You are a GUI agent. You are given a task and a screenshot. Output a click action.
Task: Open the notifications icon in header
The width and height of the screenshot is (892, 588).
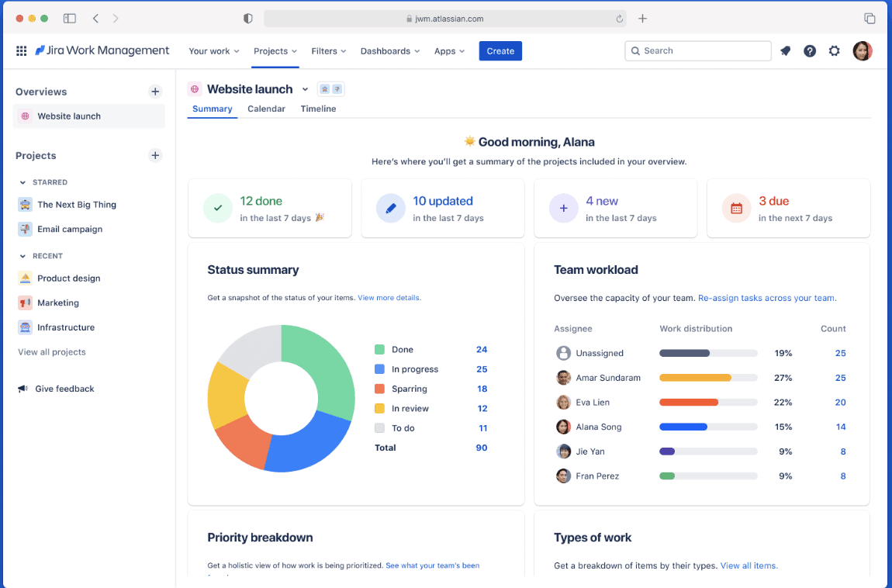pos(785,51)
